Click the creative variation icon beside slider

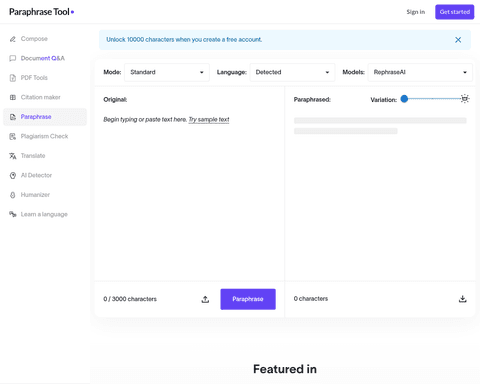click(465, 99)
